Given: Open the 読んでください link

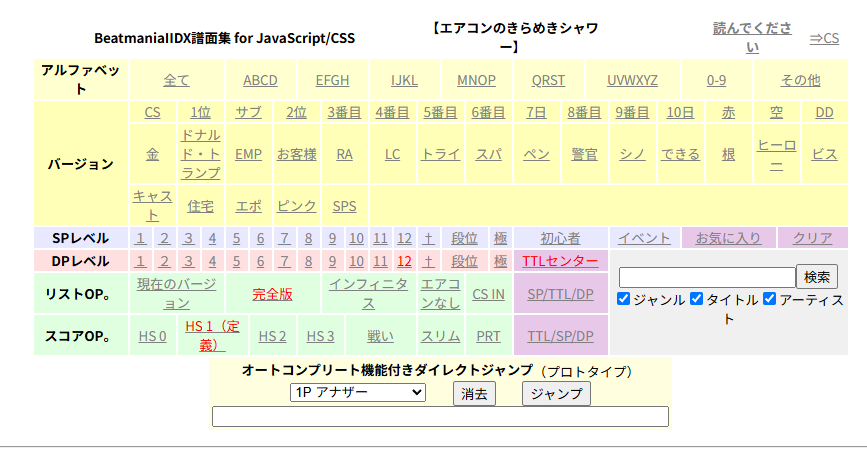Looking at the screenshot, I should click(752, 38).
